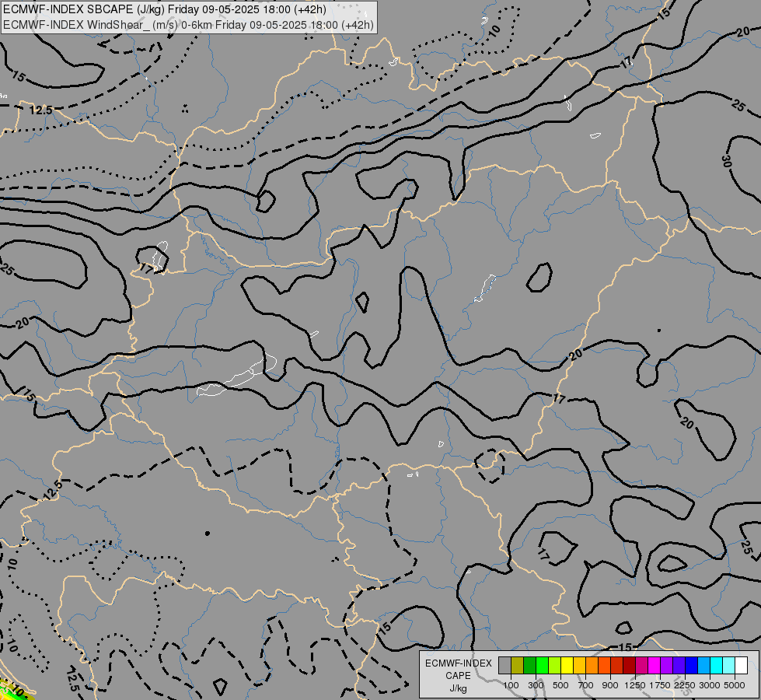Click the 100 legend value label
Image resolution: width=761 pixels, height=700 pixels.
coord(511,685)
